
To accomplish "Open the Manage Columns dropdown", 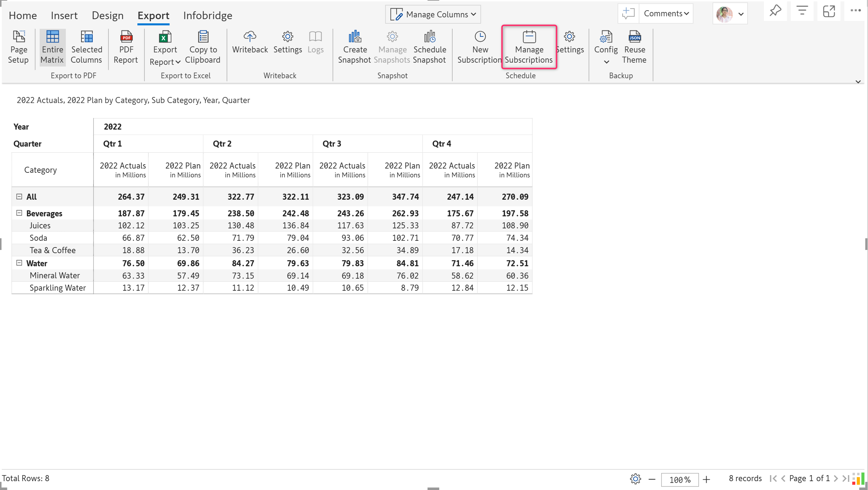I will 433,15.
